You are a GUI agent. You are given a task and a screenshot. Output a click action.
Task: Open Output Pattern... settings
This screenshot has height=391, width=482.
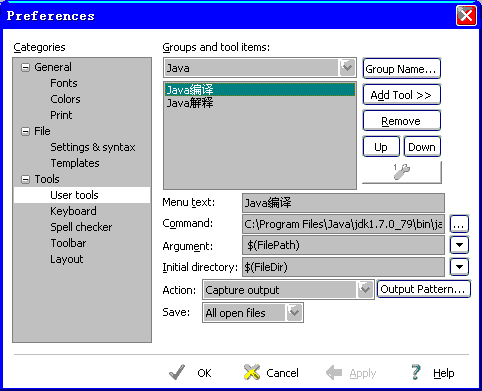[x=423, y=289]
